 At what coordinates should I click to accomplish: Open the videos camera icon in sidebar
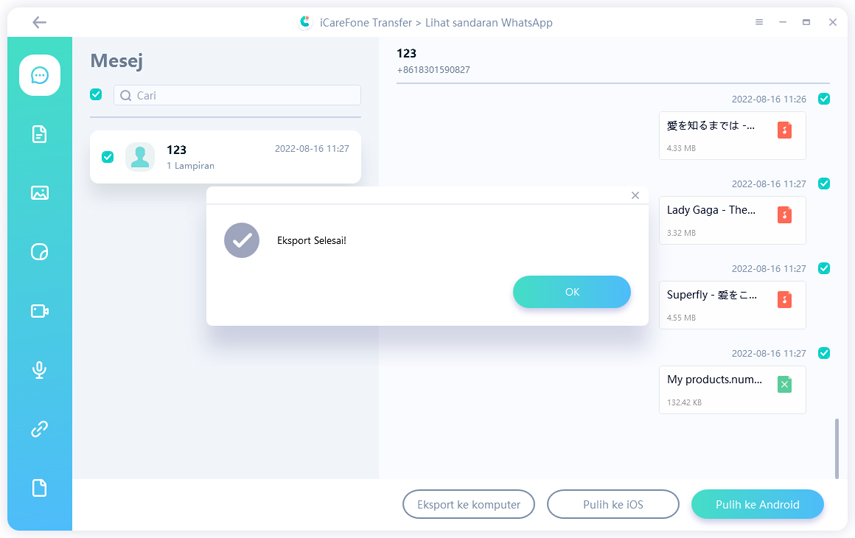39,311
